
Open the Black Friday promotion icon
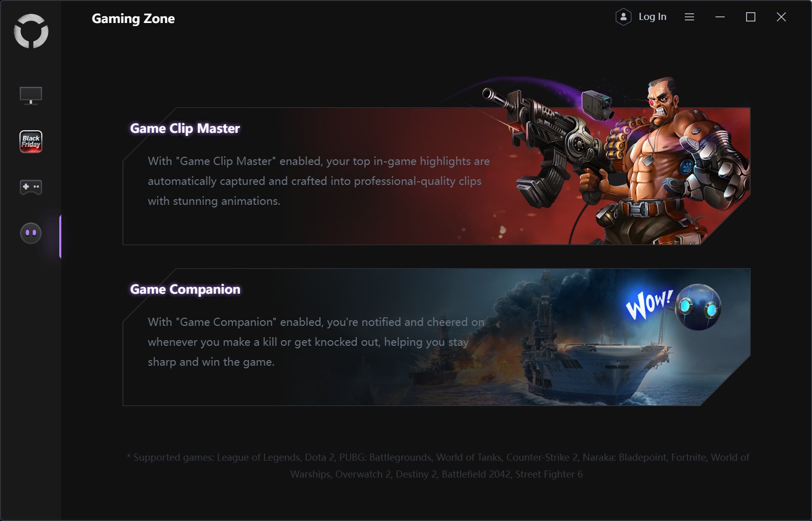click(x=31, y=141)
